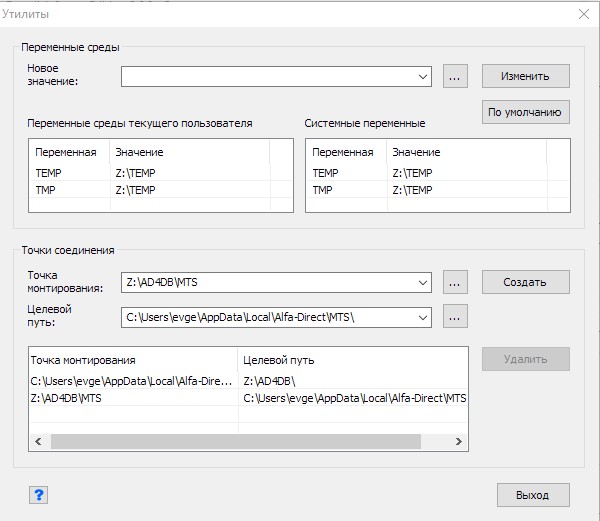Image resolution: width=600 pixels, height=521 pixels.
Task: Click browse button next to Точка монтирования
Action: tap(455, 283)
